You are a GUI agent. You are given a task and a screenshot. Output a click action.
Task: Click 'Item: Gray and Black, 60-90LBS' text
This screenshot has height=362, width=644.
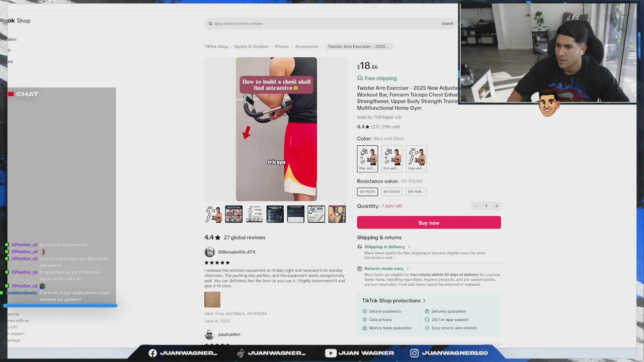pos(235,313)
